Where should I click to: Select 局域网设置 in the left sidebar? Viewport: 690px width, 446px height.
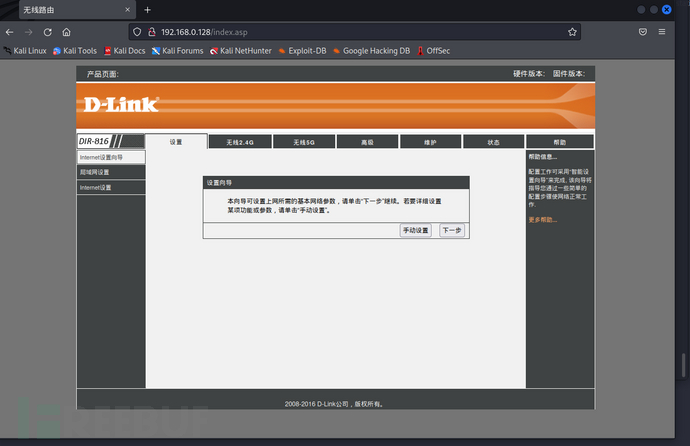click(x=111, y=172)
